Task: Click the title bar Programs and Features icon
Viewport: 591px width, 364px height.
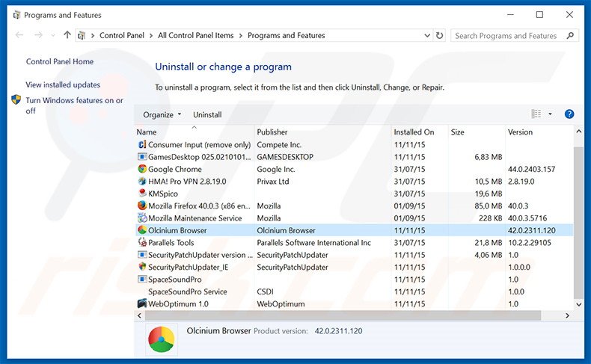Action: (16, 15)
